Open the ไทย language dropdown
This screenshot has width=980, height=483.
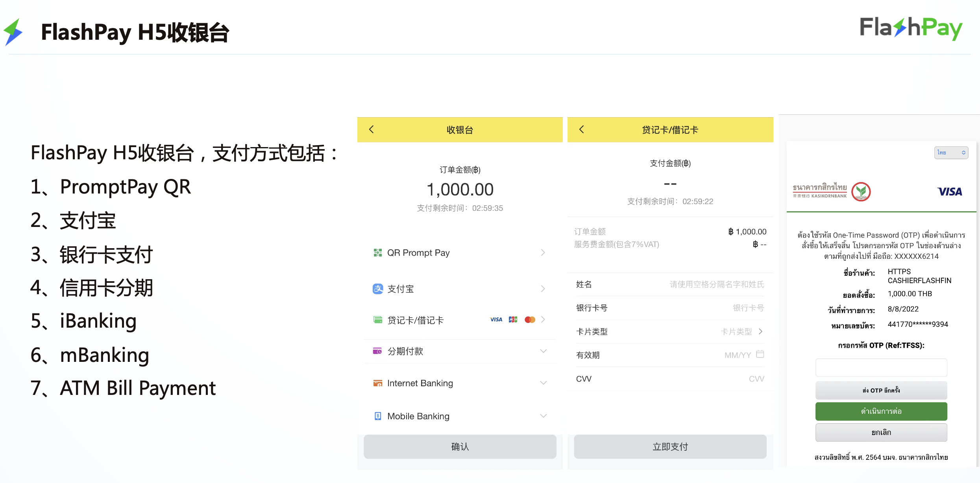click(x=951, y=152)
